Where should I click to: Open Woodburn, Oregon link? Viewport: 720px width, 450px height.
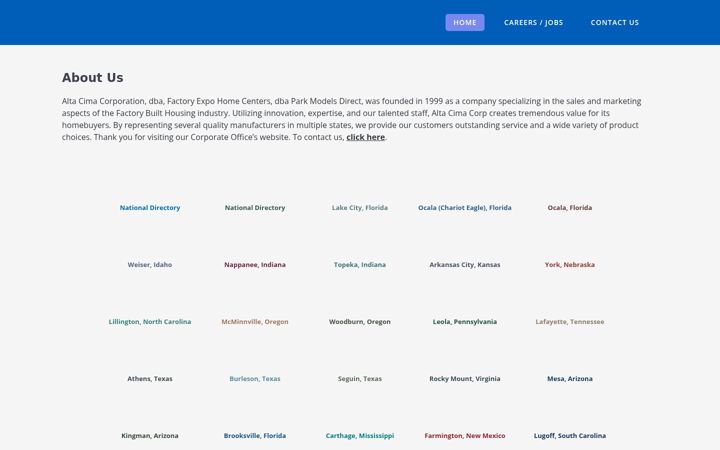pyautogui.click(x=360, y=321)
